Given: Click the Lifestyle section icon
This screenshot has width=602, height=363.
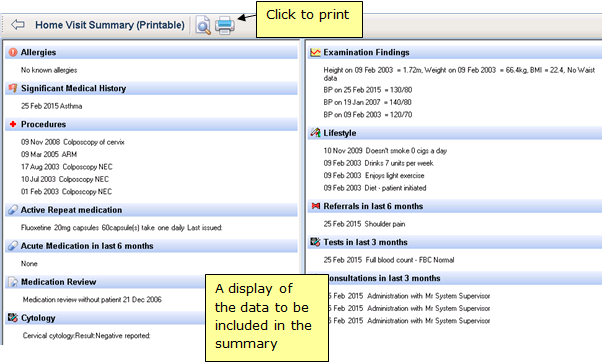Looking at the screenshot, I should (x=315, y=133).
